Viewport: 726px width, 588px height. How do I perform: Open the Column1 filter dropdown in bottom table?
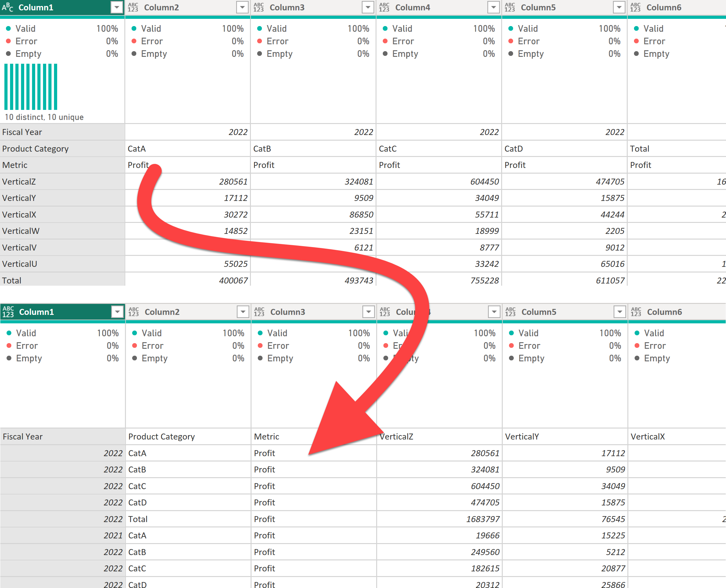(117, 312)
